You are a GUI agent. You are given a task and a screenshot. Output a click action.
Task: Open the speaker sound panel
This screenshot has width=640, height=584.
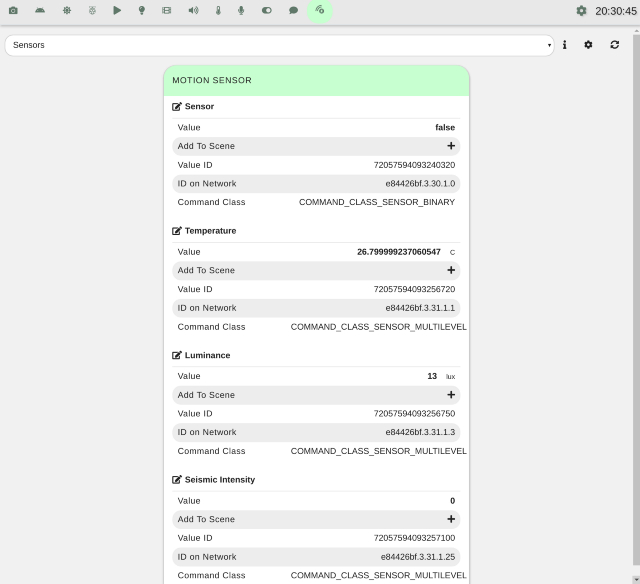point(193,10)
